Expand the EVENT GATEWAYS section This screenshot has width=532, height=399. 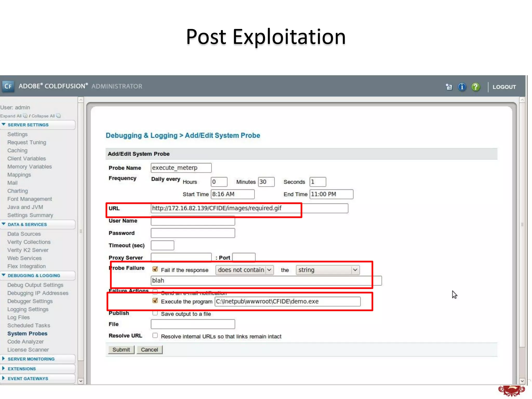(x=38, y=378)
